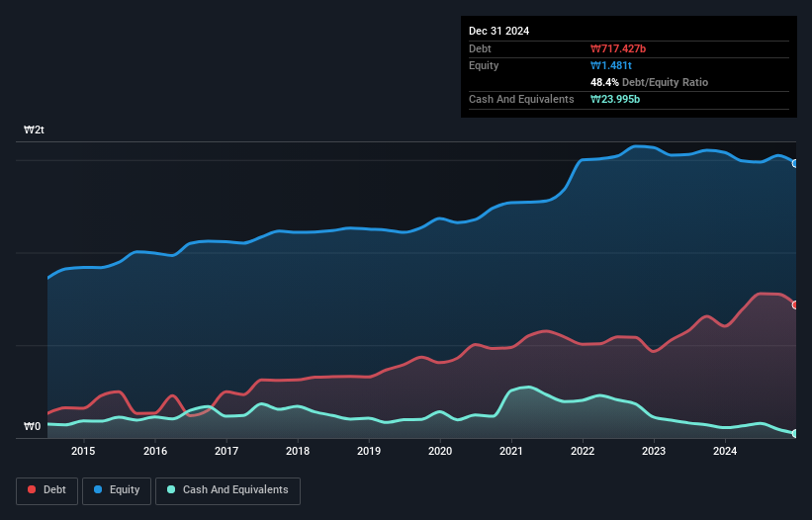This screenshot has width=812, height=520.
Task: Click the 2018 x-axis label
Action: [x=298, y=451]
